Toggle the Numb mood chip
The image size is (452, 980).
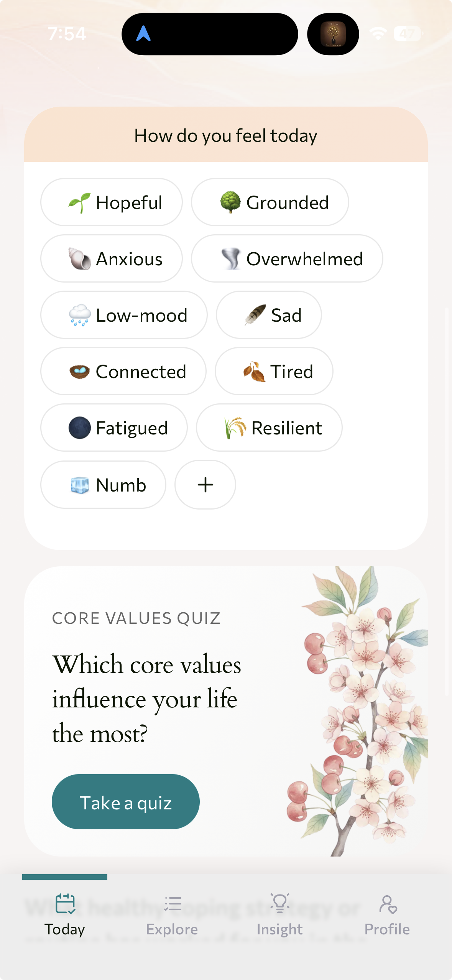coord(103,484)
